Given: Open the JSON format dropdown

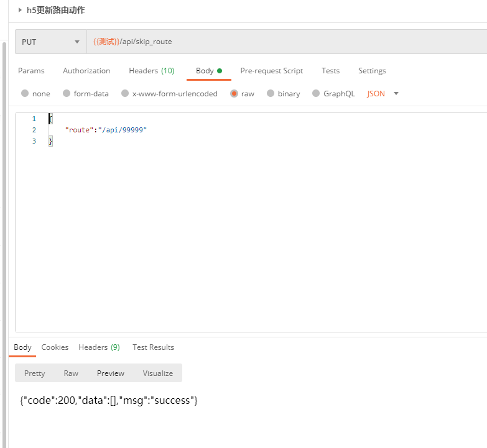Looking at the screenshot, I should click(x=383, y=93).
